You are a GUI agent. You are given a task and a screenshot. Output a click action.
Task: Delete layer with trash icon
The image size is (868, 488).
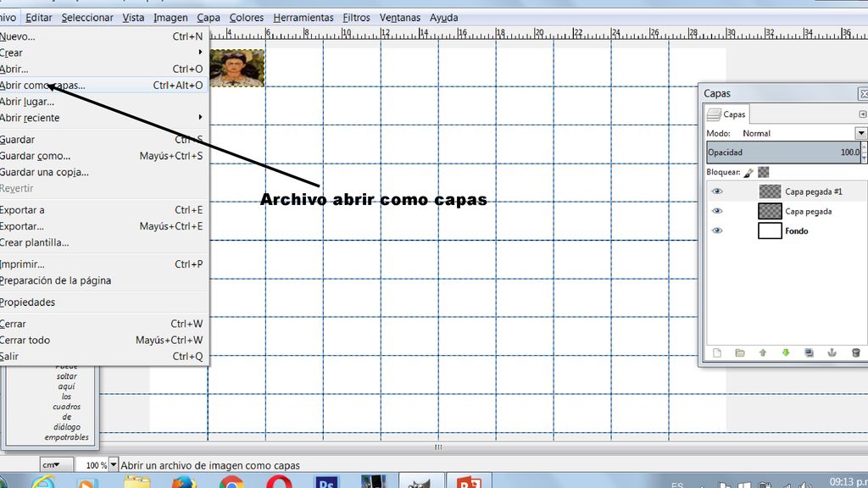click(x=856, y=353)
